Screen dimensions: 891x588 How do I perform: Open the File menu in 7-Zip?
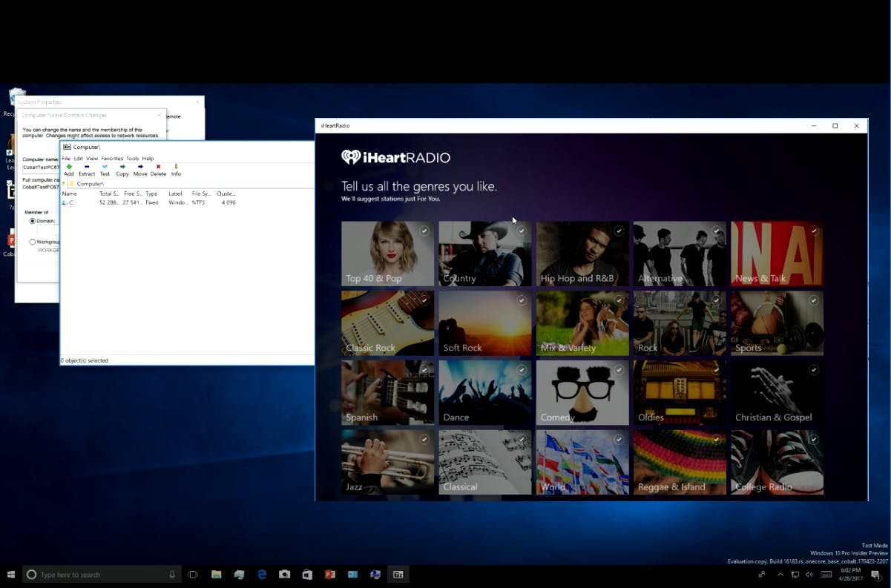click(x=66, y=159)
